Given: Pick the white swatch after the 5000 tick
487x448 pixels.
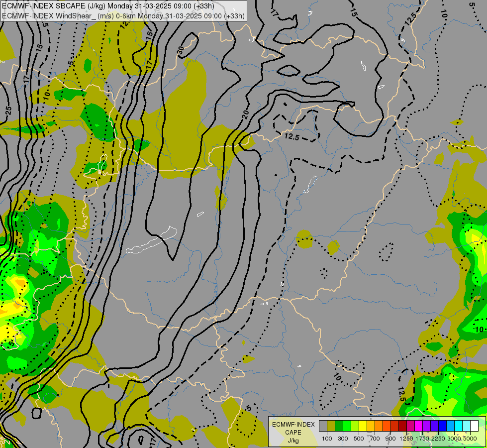Looking at the screenshot, I should coord(474,426).
